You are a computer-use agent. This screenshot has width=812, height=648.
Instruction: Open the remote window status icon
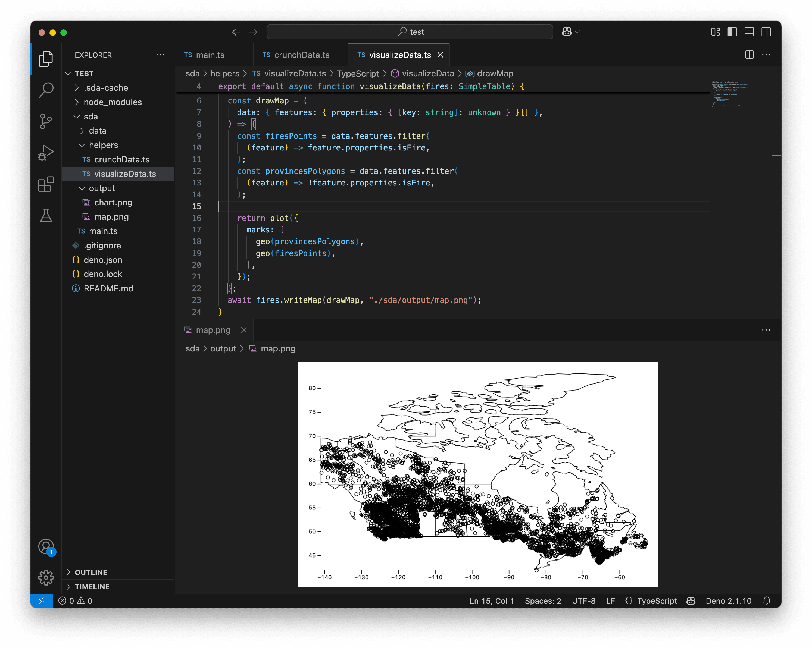pyautogui.click(x=42, y=600)
